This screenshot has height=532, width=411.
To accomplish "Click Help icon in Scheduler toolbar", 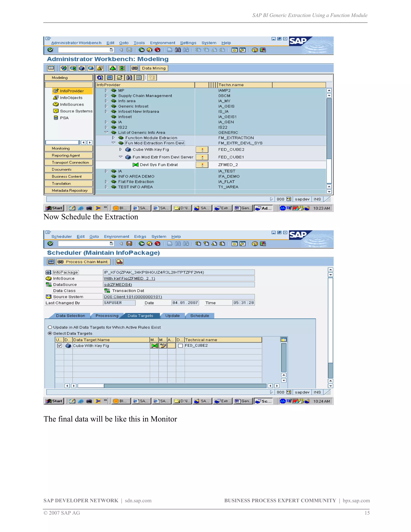I will [x=255, y=244].
